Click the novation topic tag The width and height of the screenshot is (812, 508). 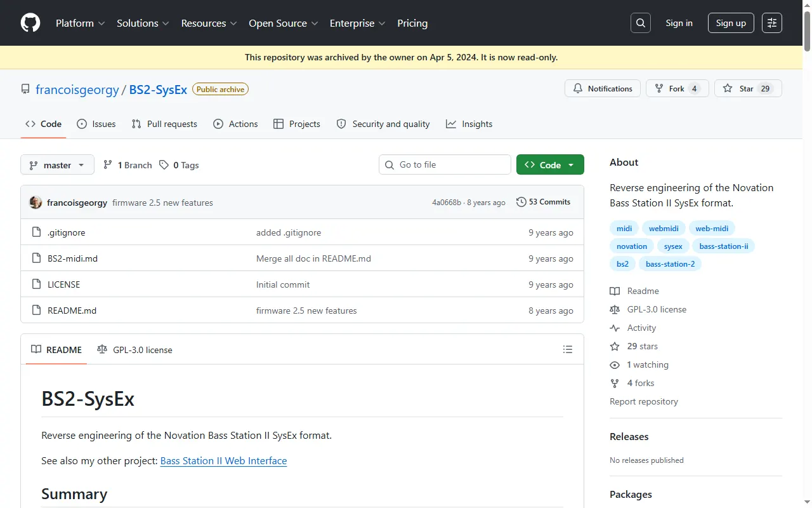click(632, 246)
